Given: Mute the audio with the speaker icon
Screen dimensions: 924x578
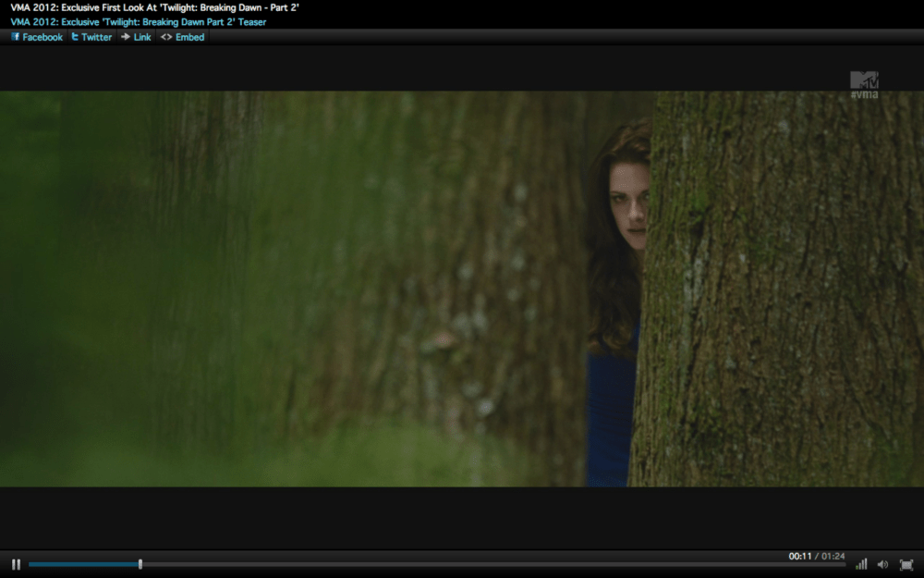Looking at the screenshot, I should 882,564.
